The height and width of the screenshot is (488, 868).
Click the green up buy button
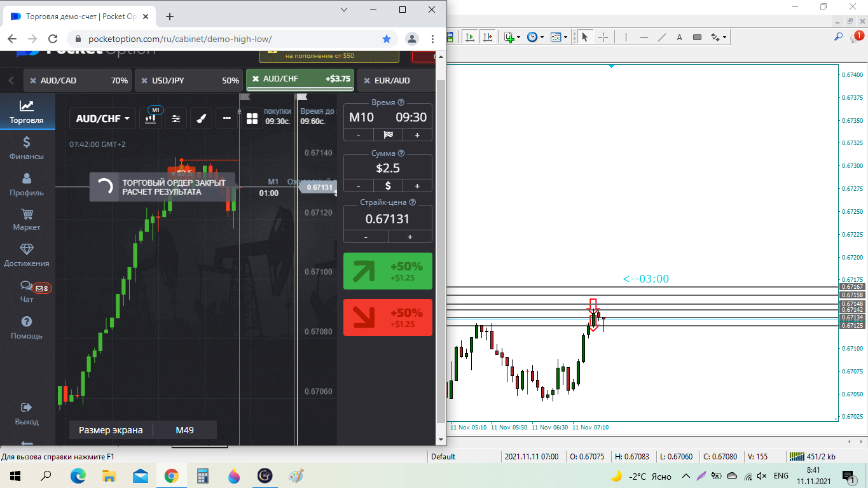[388, 271]
